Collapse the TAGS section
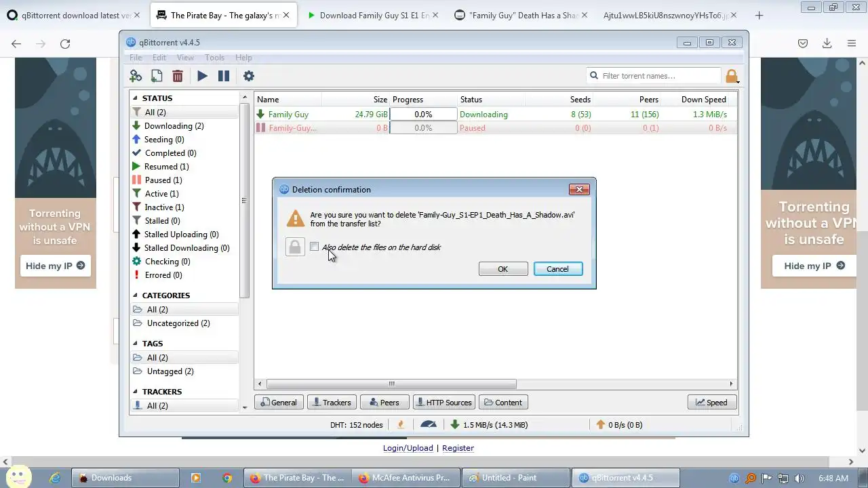Image resolution: width=868 pixels, height=488 pixels. pyautogui.click(x=135, y=344)
